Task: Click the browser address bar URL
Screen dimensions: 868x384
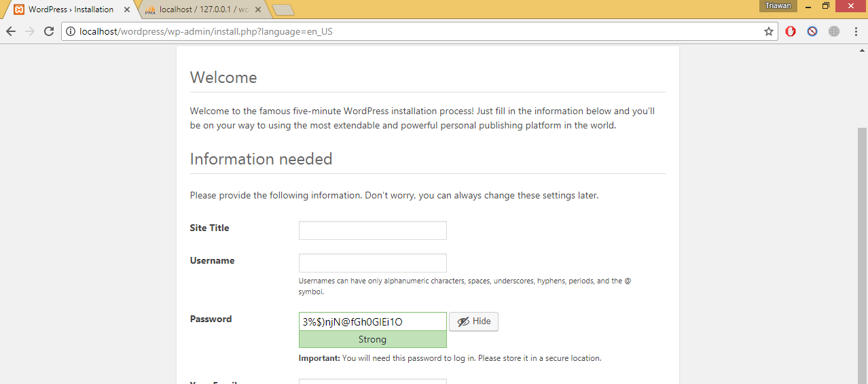Action: (408, 31)
